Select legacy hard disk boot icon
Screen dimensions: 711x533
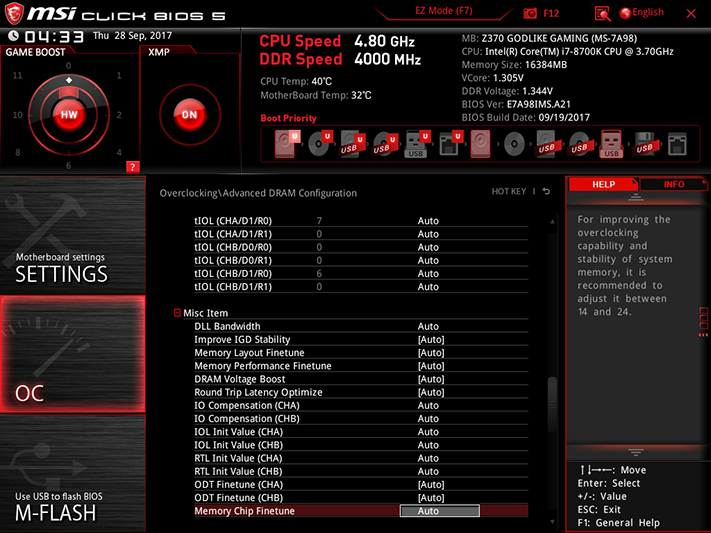(x=481, y=144)
